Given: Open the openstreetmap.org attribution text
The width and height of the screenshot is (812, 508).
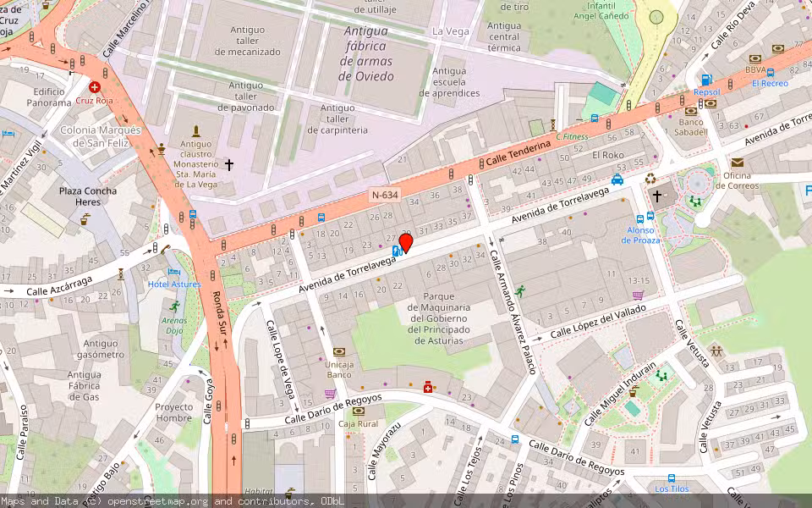Looking at the screenshot, I should [x=156, y=501].
